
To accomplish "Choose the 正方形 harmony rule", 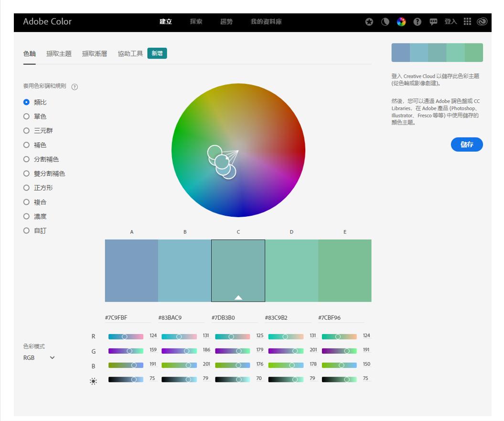I will click(x=27, y=188).
